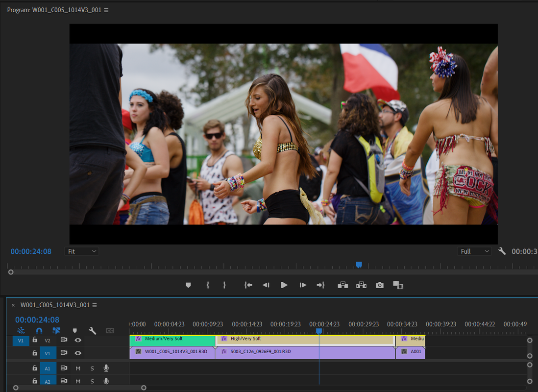Go to Out point
Image resolution: width=538 pixels, height=392 pixels.
click(x=320, y=285)
